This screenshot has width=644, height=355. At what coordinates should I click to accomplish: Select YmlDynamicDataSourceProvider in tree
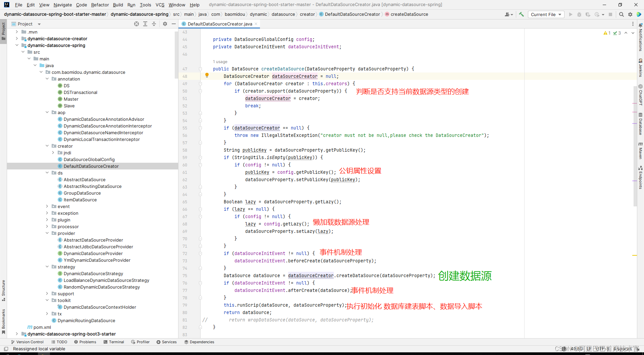click(x=97, y=260)
